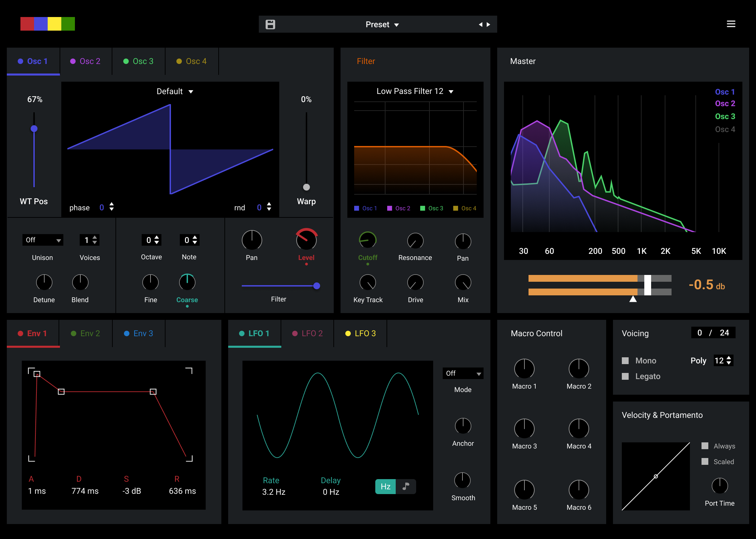Screen dimensions: 756x539
Task: Click the Macro 1 knob
Action: click(x=524, y=369)
